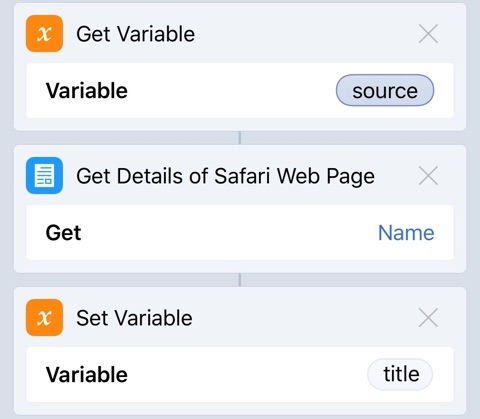Click connector between Get Variable and Get Details
480x419 pixels.
(240, 138)
